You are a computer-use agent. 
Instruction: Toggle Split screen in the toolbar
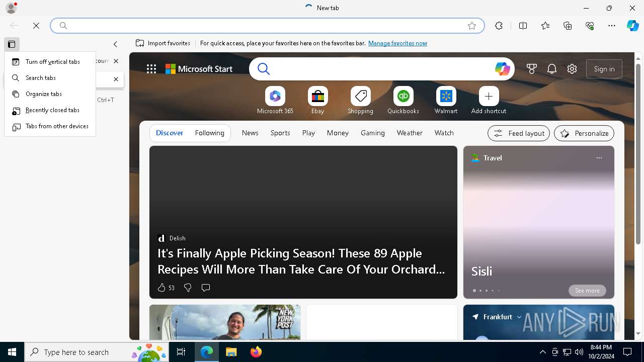coord(523,26)
